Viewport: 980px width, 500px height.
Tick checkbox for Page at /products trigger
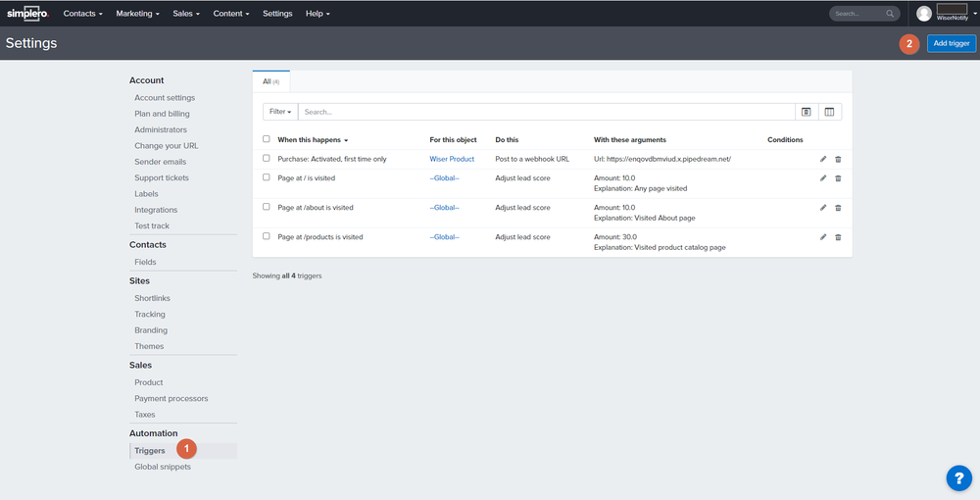tap(267, 236)
